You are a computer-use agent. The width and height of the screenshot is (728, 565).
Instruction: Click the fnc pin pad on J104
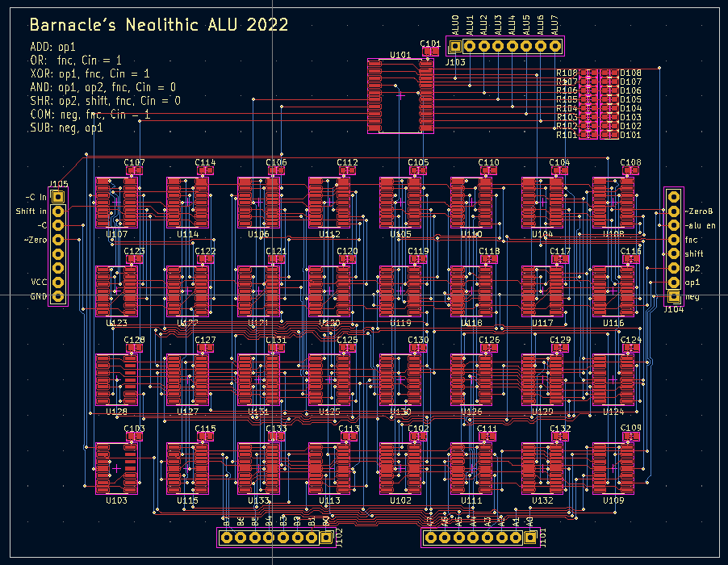pyautogui.click(x=673, y=239)
